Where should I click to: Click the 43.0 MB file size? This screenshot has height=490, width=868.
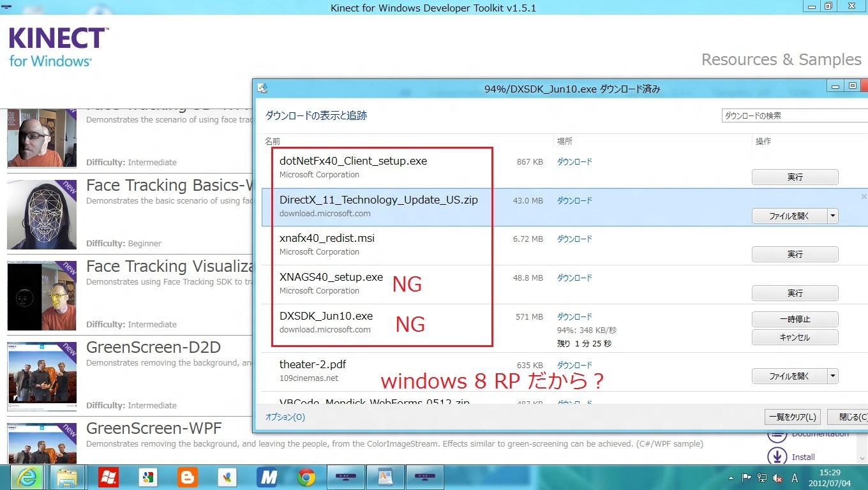click(528, 200)
